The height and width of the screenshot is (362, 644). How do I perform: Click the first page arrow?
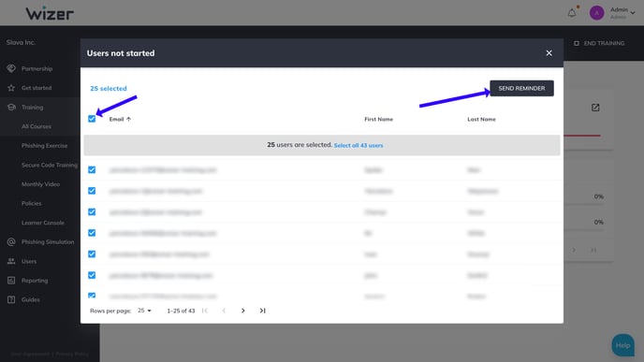[x=205, y=311]
